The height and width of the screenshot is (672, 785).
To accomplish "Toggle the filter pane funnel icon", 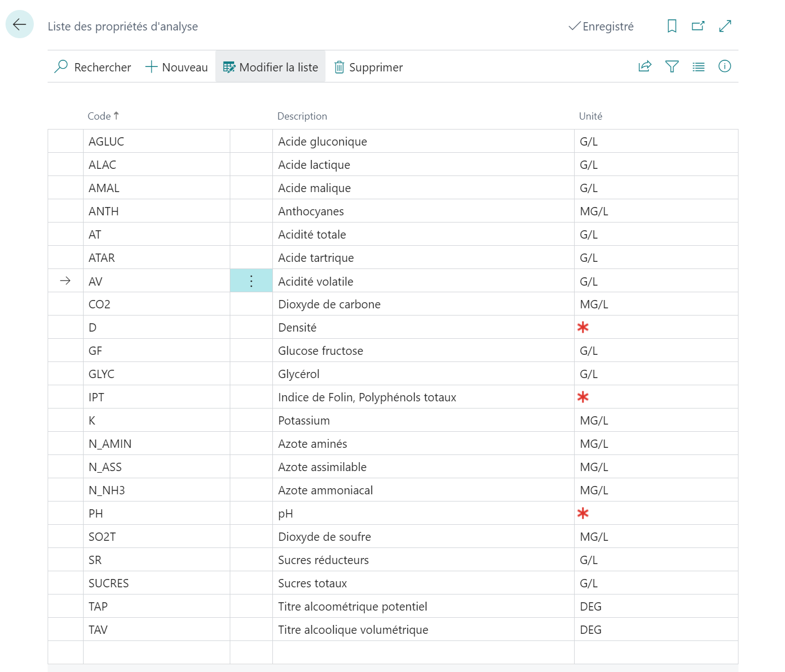I will coord(672,66).
